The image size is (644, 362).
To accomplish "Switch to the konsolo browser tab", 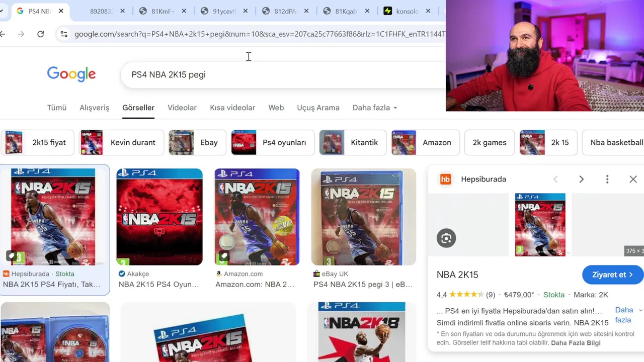I will tap(407, 11).
